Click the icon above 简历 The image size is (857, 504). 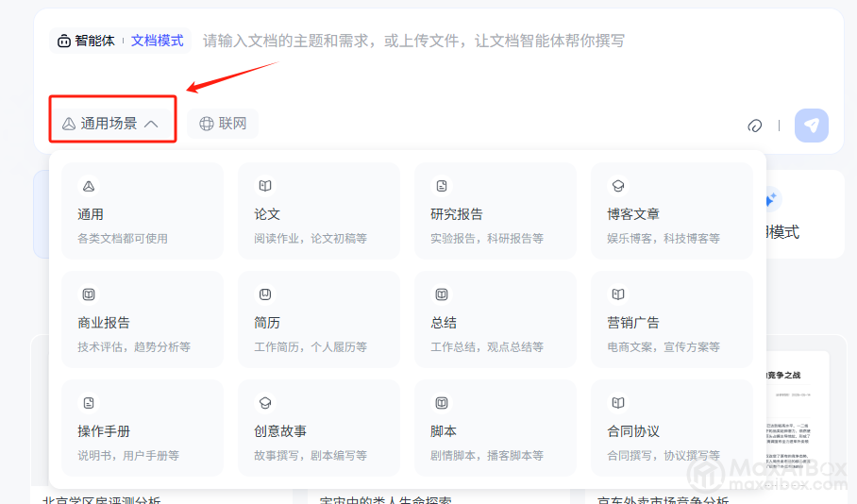click(265, 294)
